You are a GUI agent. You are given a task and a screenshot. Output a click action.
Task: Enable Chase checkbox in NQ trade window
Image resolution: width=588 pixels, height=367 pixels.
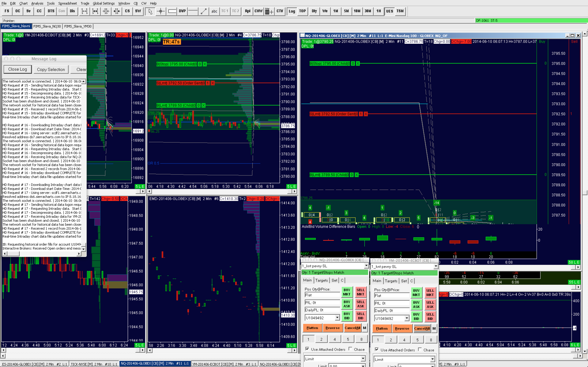coord(350,349)
